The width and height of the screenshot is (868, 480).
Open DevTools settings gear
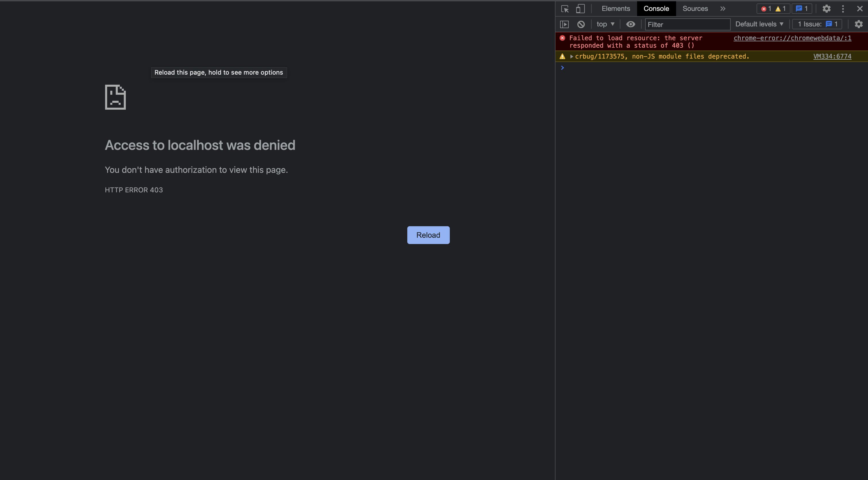pyautogui.click(x=827, y=9)
